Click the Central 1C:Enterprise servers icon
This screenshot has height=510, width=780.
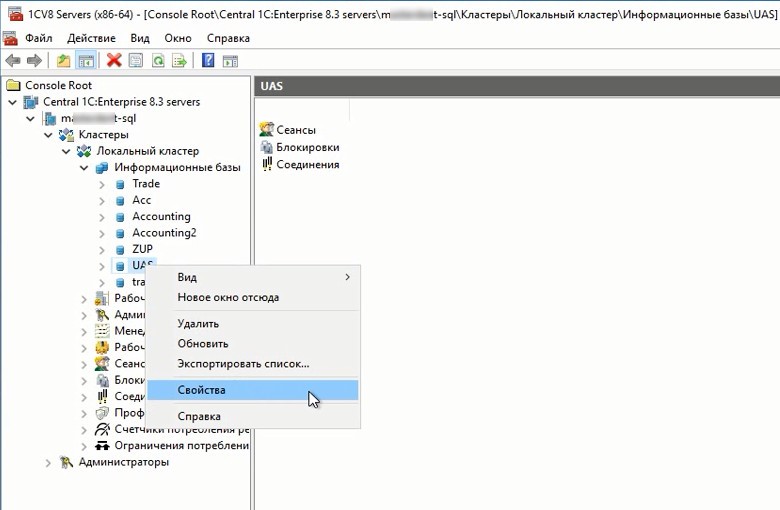pos(31,102)
